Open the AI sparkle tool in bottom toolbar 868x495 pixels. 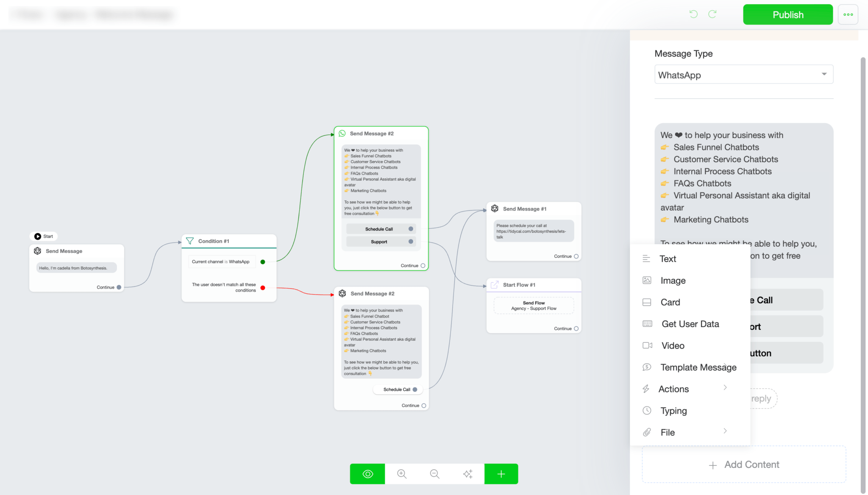click(x=468, y=474)
